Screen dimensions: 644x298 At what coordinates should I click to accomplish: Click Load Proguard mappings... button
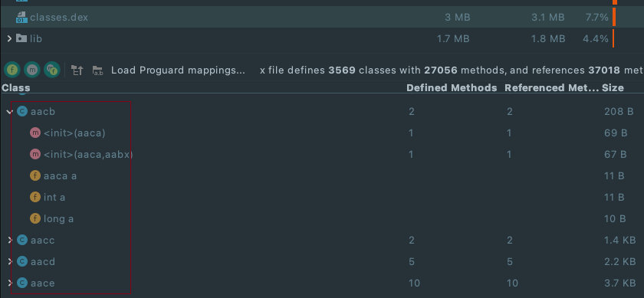coord(178,70)
